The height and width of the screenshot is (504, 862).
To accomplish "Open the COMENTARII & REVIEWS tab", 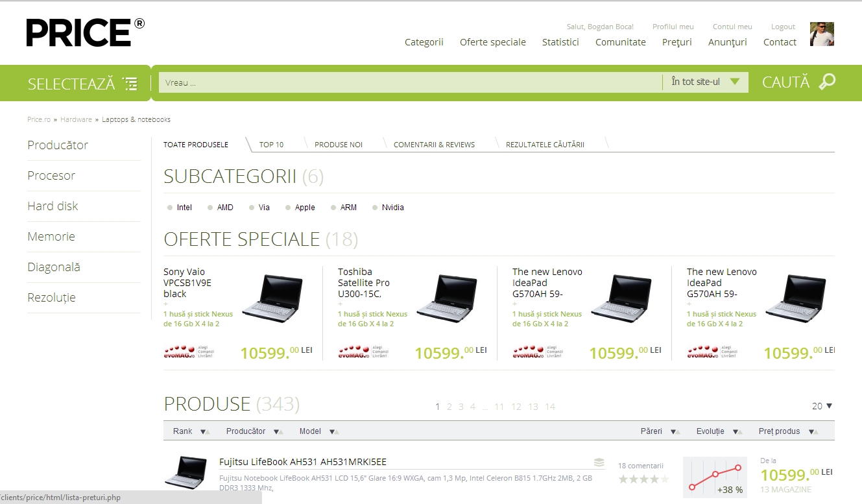I will click(434, 145).
